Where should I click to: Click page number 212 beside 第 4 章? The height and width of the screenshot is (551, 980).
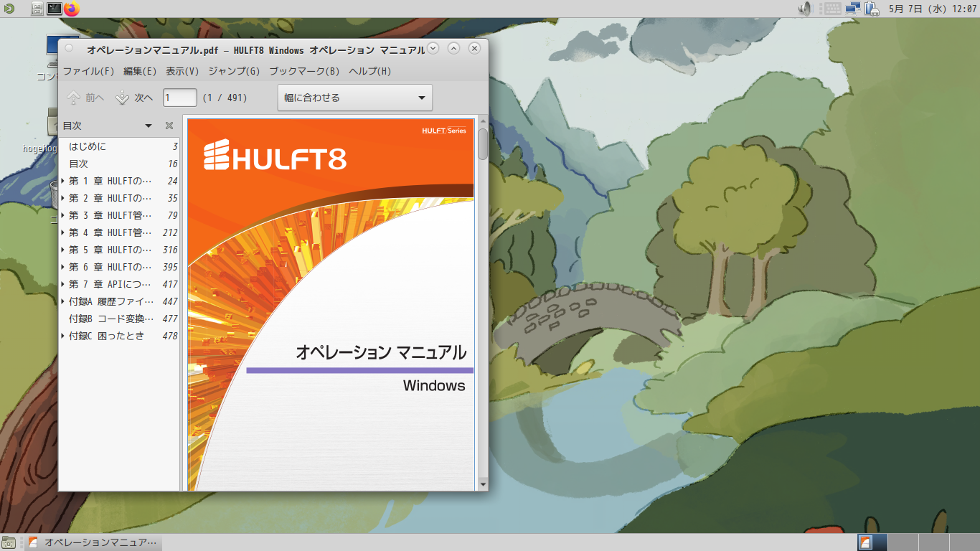(170, 232)
